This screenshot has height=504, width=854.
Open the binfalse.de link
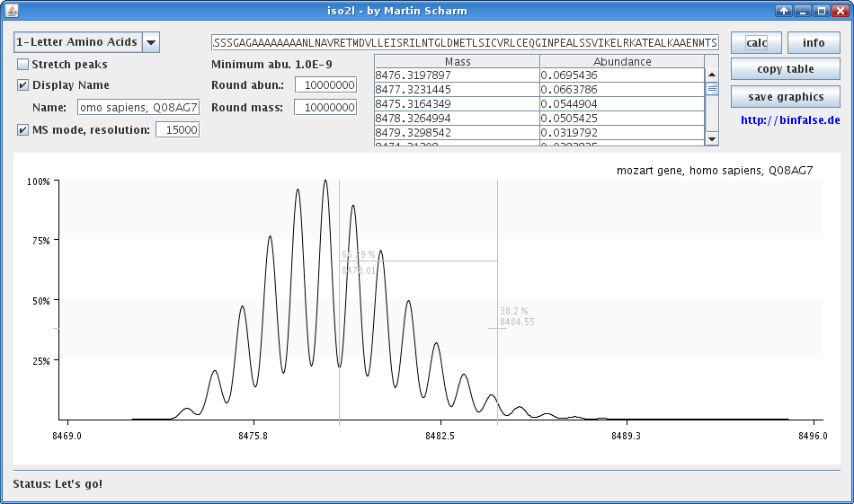[790, 119]
